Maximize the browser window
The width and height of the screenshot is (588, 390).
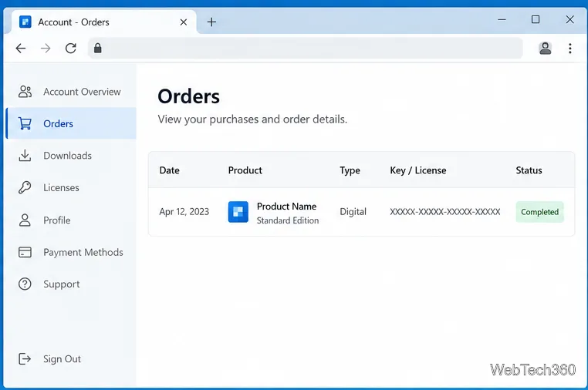tap(536, 19)
